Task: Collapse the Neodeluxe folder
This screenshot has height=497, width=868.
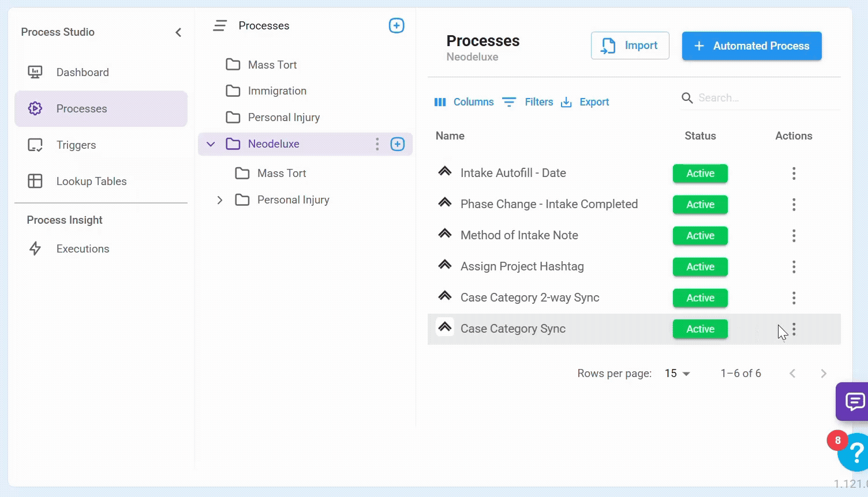Action: click(211, 144)
